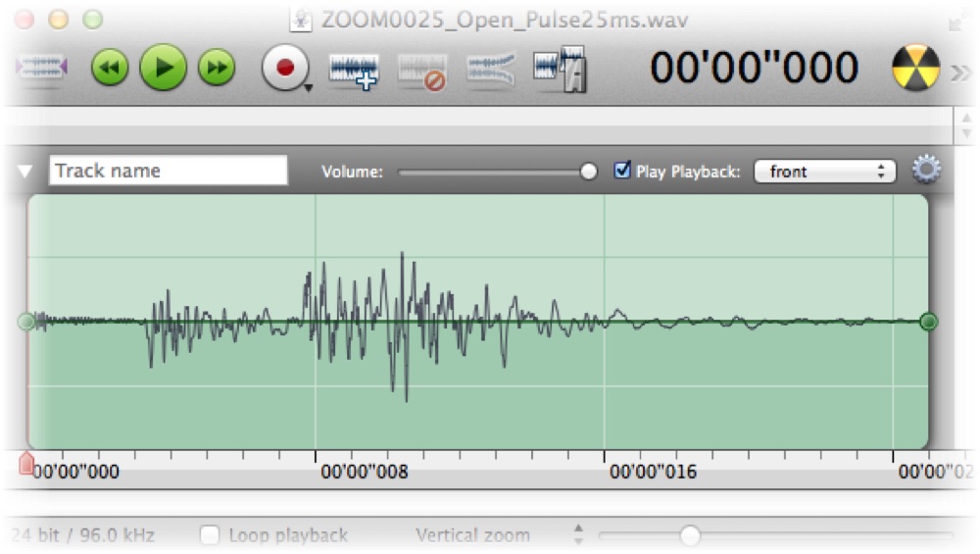Image resolution: width=980 pixels, height=554 pixels.
Task: Click the yellow-black burn icon
Action: pyautogui.click(x=915, y=68)
